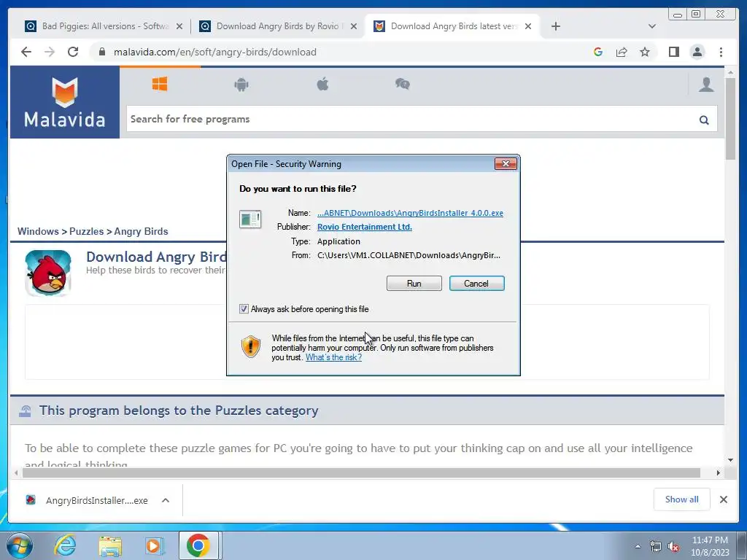Uncheck Always ask before opening this file

tap(244, 309)
